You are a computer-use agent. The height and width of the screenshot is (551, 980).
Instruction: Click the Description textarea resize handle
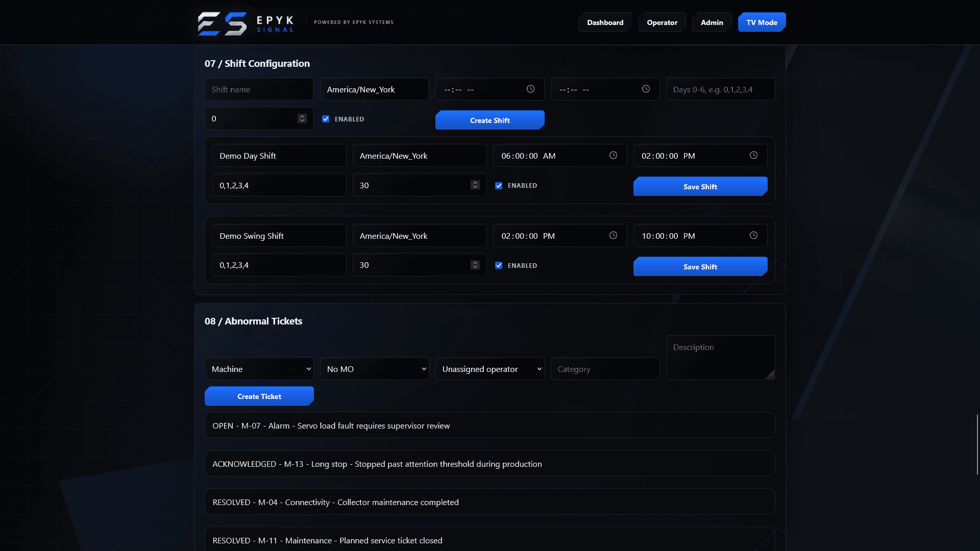point(771,375)
